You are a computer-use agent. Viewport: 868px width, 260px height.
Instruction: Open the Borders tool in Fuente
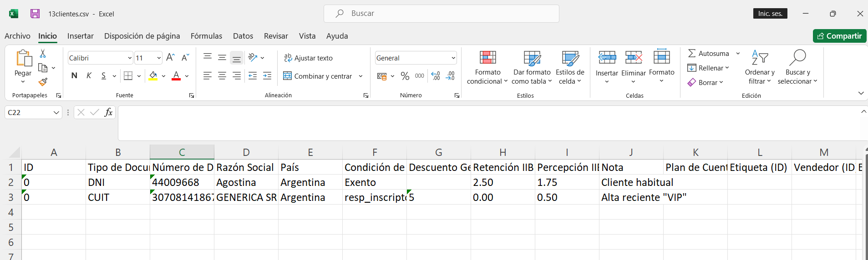click(x=128, y=76)
